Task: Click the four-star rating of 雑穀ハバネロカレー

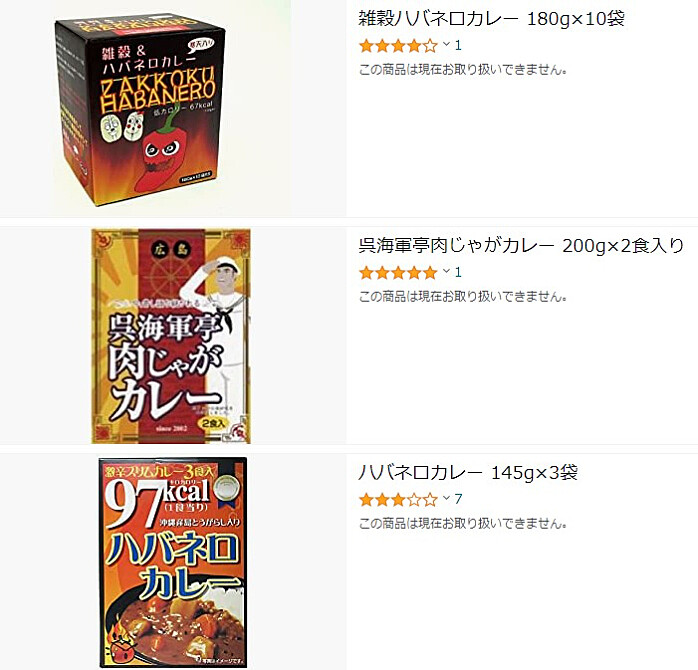Action: (398, 45)
